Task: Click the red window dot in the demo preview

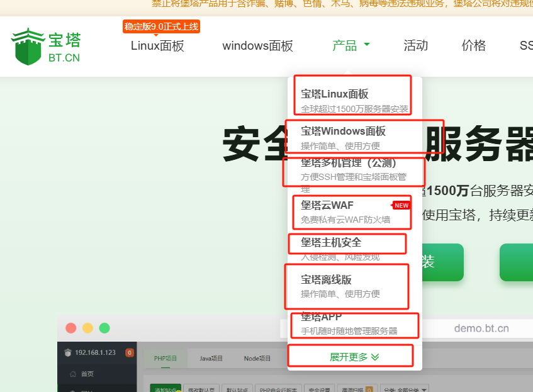Action: [x=70, y=328]
